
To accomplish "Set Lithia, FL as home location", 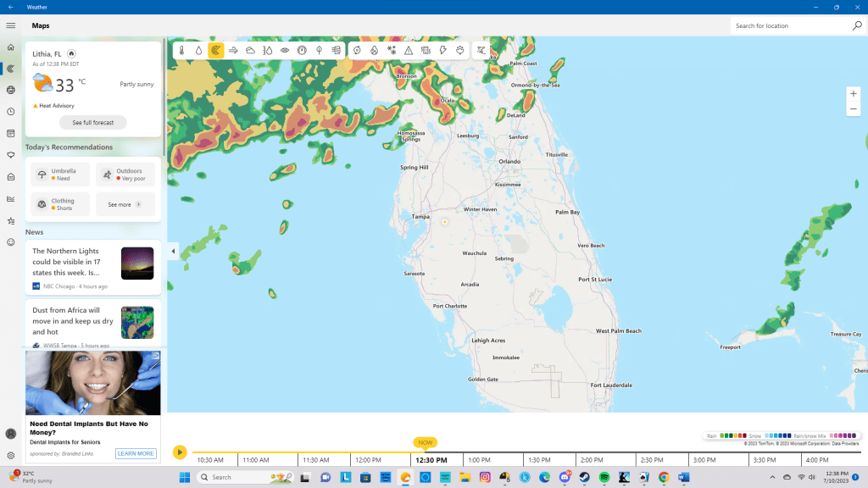I will click(x=71, y=53).
